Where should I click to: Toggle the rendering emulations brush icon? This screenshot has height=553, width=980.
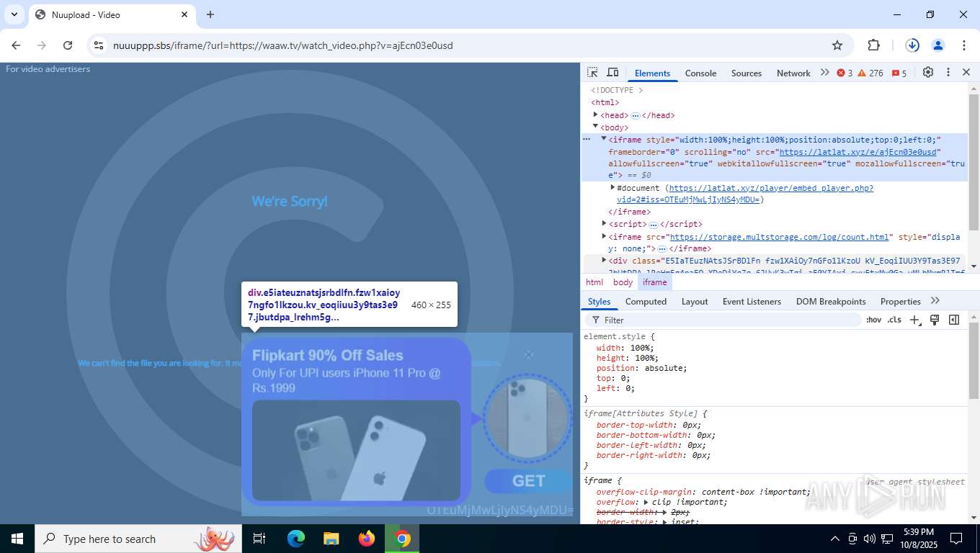(935, 320)
